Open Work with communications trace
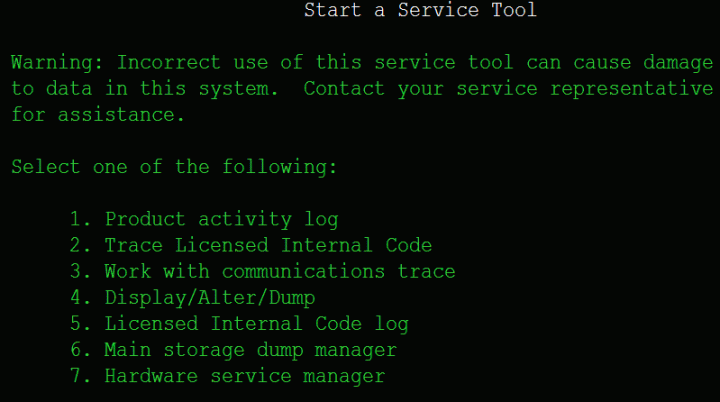This screenshot has height=402, width=720. [x=279, y=271]
